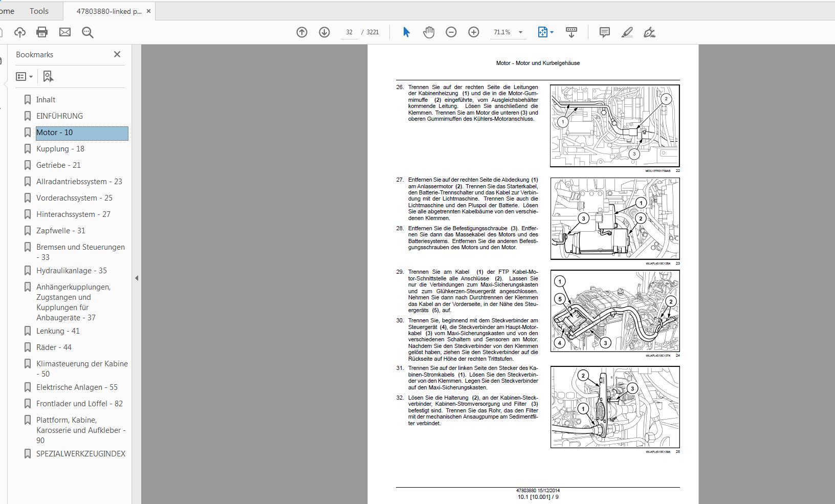Go to the next page with the down arrow
The image size is (835, 504).
click(x=324, y=32)
